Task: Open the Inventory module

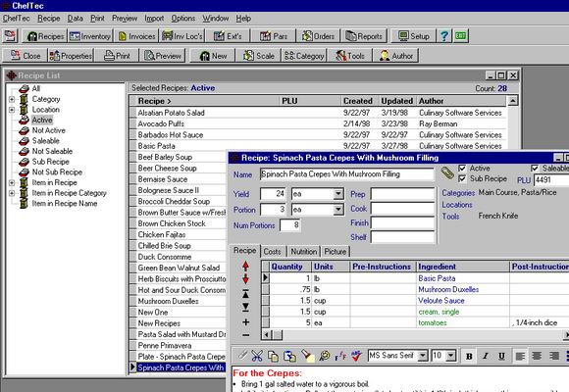Action: tap(89, 36)
